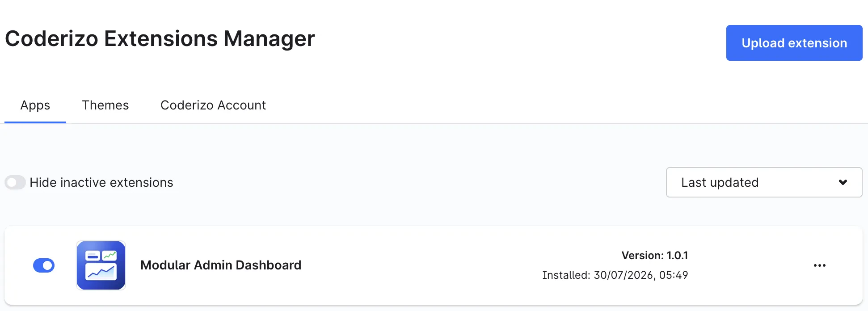Click the chevron arrow in sort box

pyautogui.click(x=843, y=182)
